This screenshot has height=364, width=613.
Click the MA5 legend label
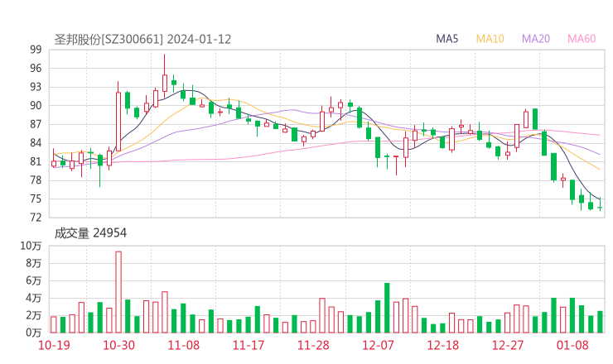tap(446, 39)
